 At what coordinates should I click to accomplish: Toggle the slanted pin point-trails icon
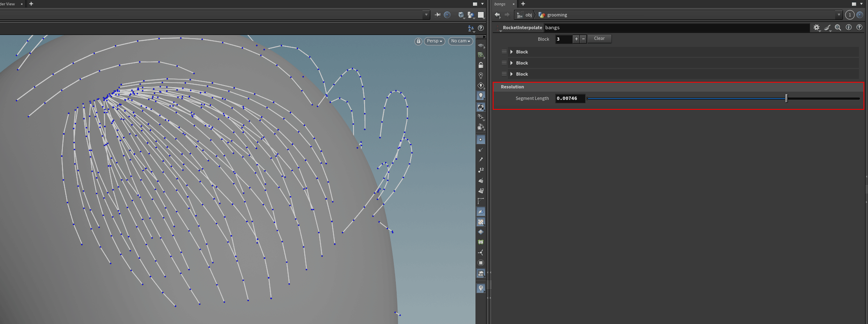click(480, 160)
